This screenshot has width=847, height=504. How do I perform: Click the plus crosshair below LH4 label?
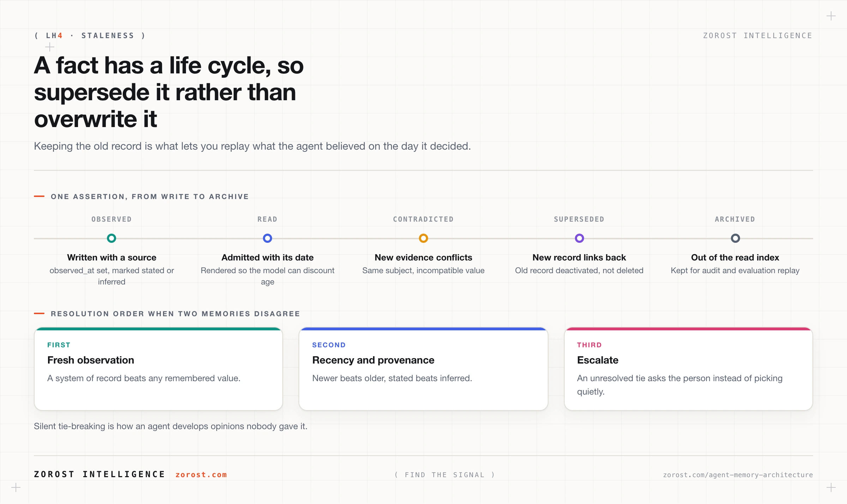(x=50, y=47)
